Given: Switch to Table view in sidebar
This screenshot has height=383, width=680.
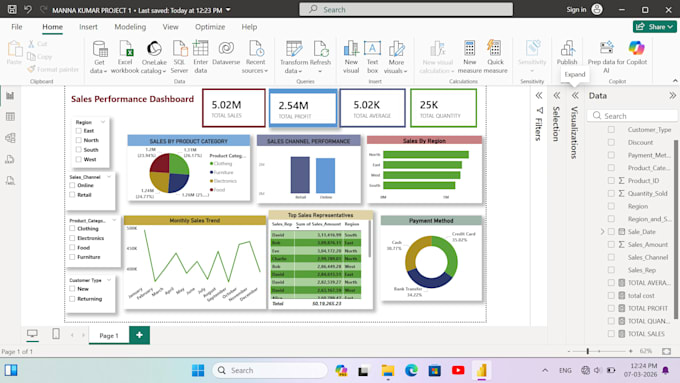Looking at the screenshot, I should pos(10,116).
